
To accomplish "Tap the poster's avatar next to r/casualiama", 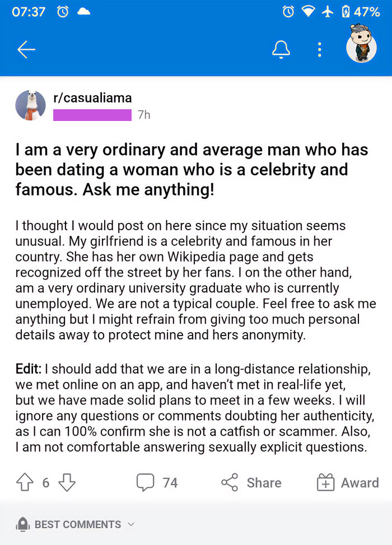I will click(30, 105).
